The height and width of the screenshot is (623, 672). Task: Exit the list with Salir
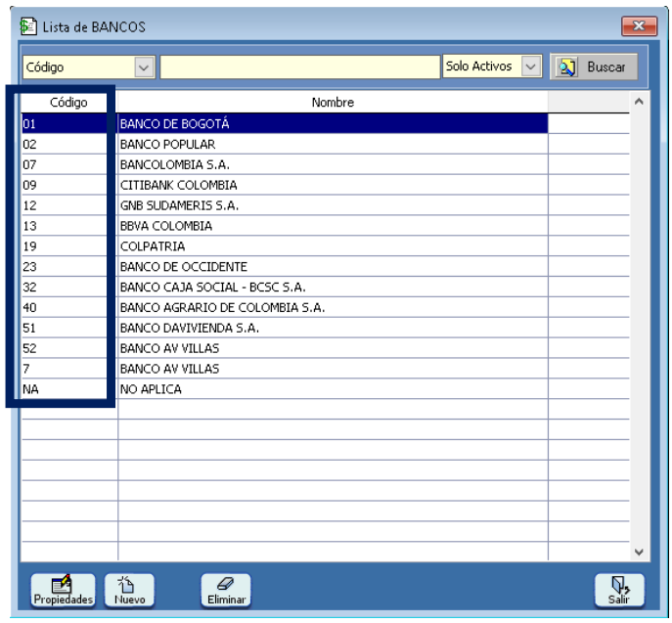619,591
